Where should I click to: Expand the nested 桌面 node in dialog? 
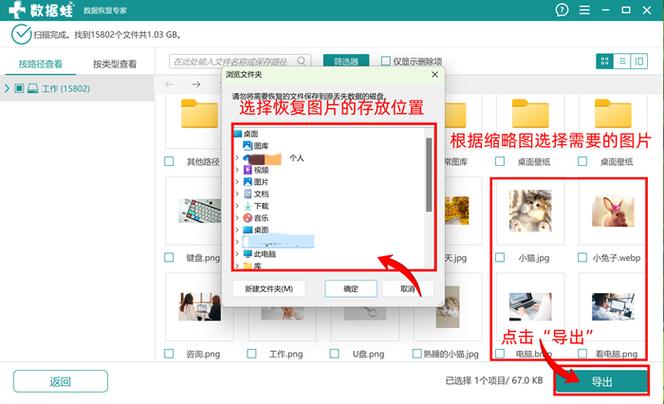[237, 230]
